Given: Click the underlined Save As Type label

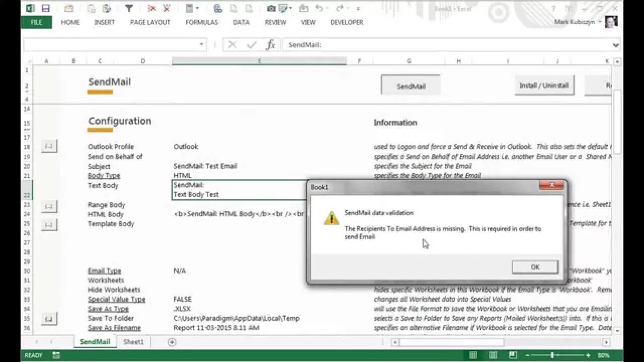Looking at the screenshot, I should tap(108, 309).
